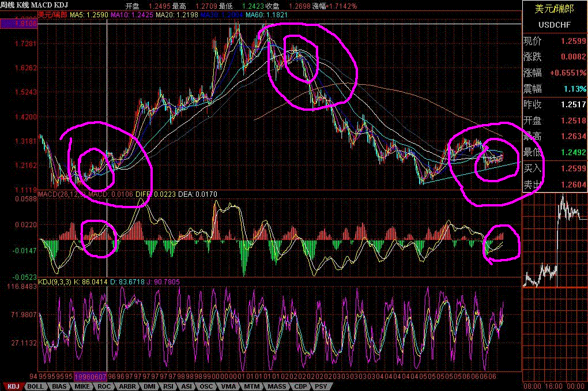This screenshot has height=391, width=588.
Task: Switch to the BOLL tab
Action: pyautogui.click(x=34, y=387)
